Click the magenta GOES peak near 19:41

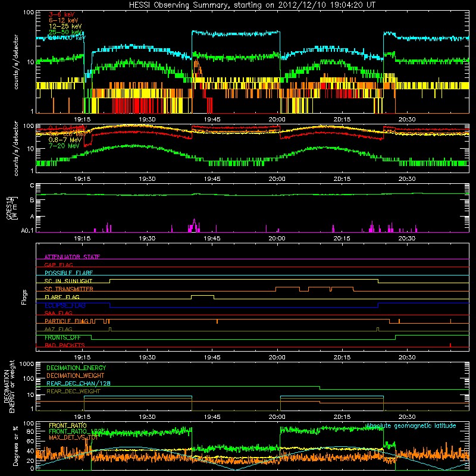point(195,225)
